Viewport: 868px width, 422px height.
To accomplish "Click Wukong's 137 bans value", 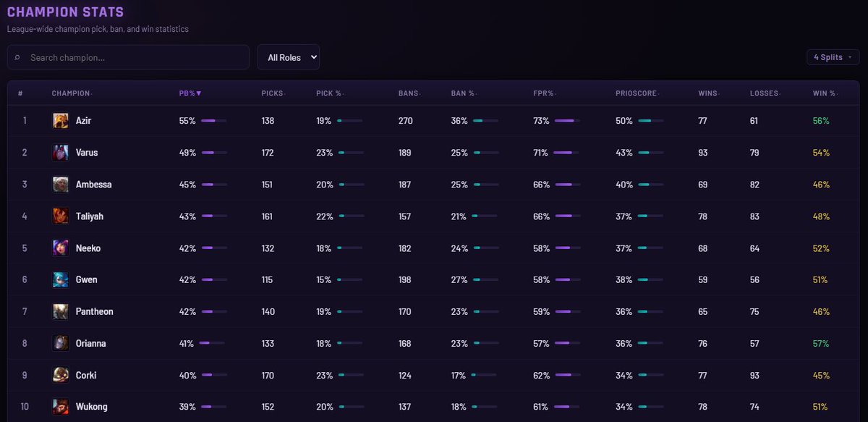I will (x=405, y=407).
